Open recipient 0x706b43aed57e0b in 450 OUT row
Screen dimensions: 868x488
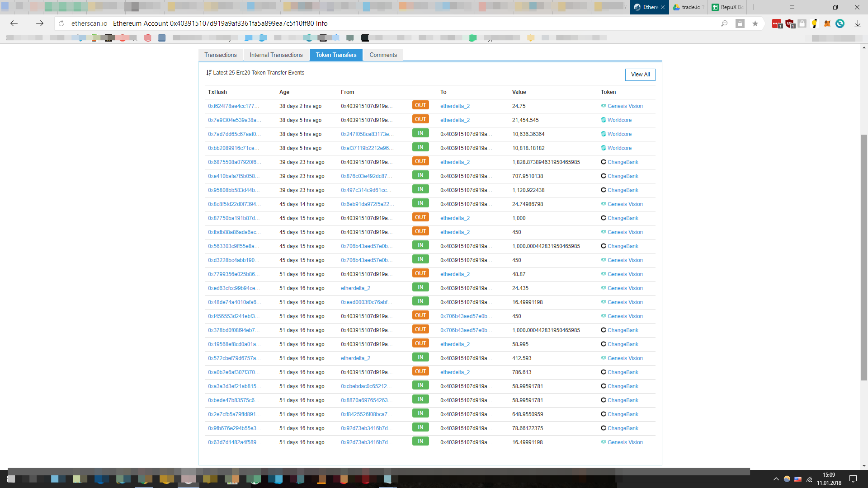click(466, 316)
